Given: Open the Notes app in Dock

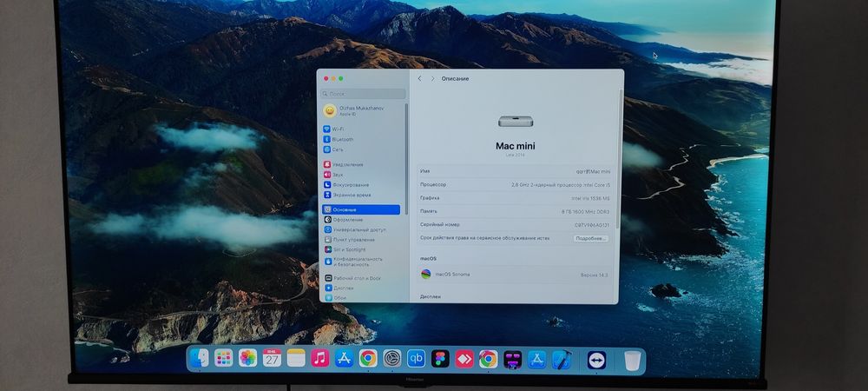Looking at the screenshot, I should (296, 358).
